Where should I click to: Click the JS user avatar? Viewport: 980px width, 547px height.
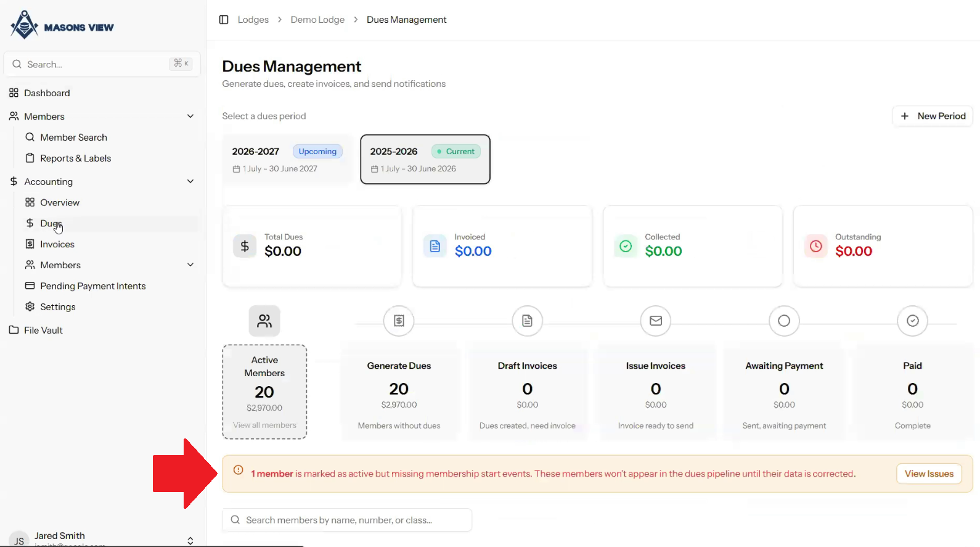[x=19, y=540]
